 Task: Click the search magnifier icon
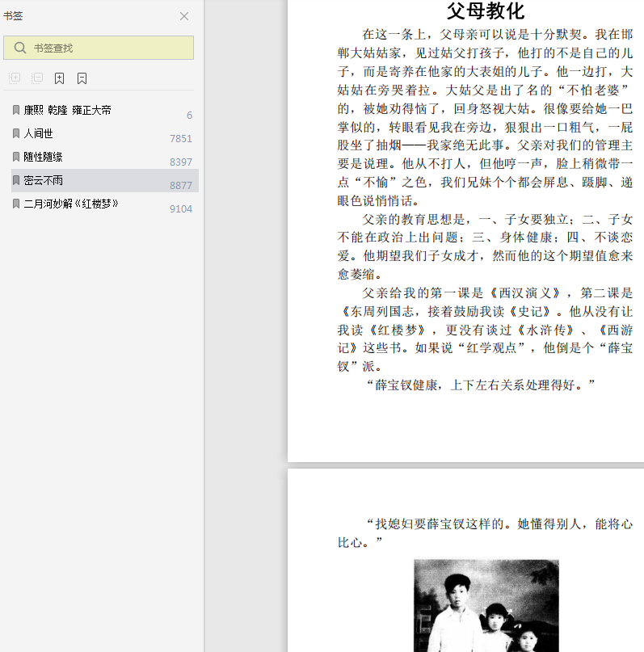pos(19,48)
